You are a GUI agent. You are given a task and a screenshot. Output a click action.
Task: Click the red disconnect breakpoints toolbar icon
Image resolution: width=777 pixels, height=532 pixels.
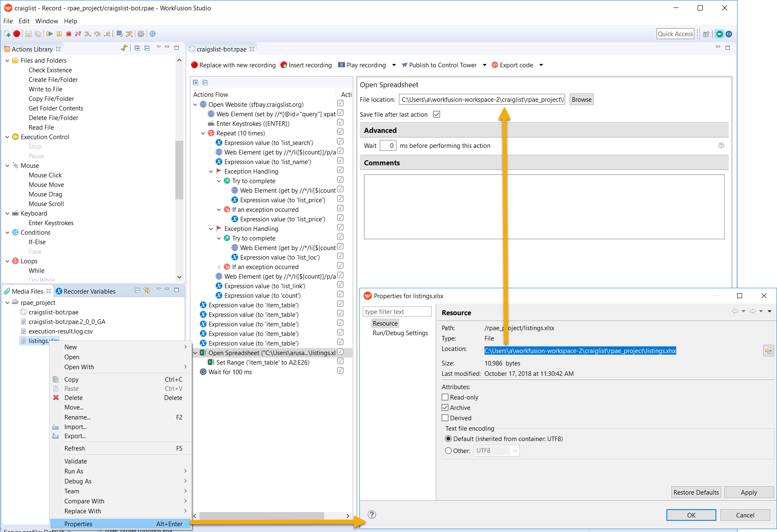coord(78,34)
